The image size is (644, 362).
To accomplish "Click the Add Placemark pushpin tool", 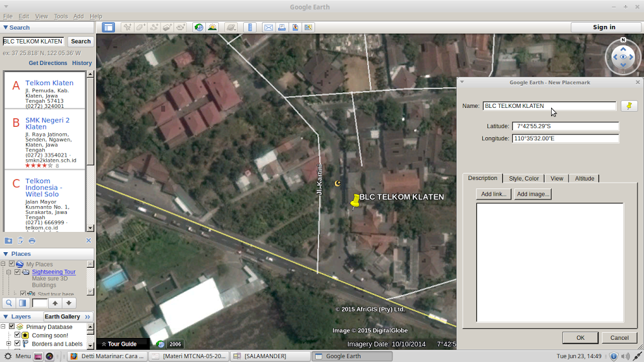I will [128, 27].
